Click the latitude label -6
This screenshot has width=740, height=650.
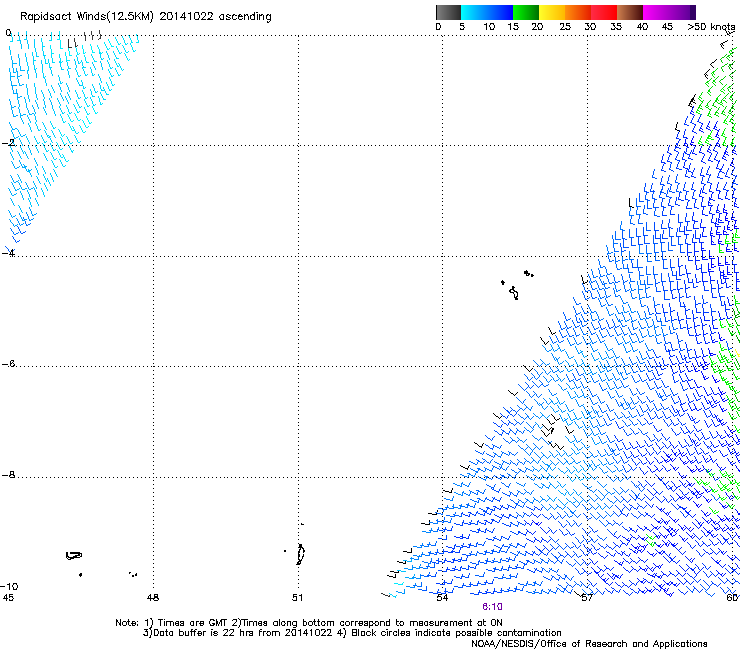tap(8, 364)
